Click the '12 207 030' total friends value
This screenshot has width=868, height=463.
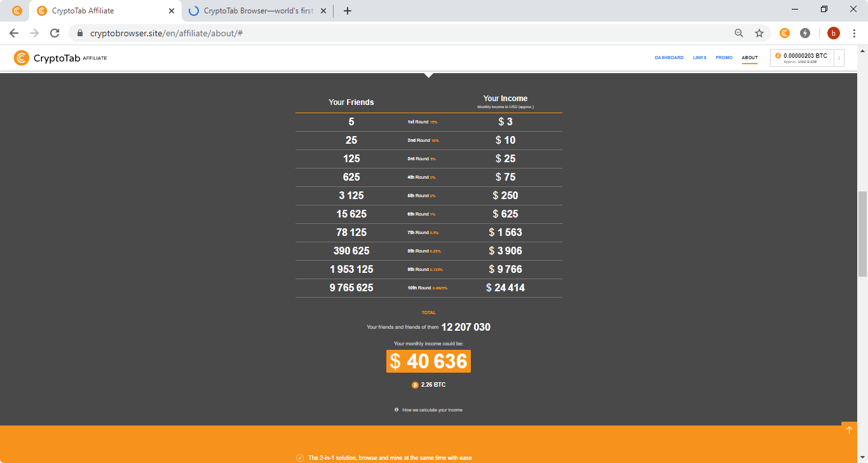click(466, 328)
